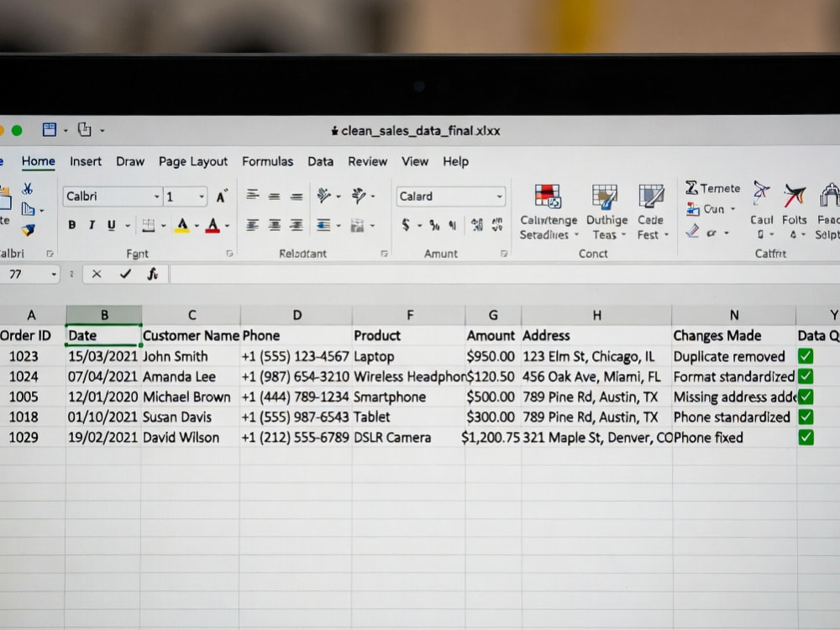Expand the borders dropdown arrow
The image size is (840, 630).
[x=164, y=226]
